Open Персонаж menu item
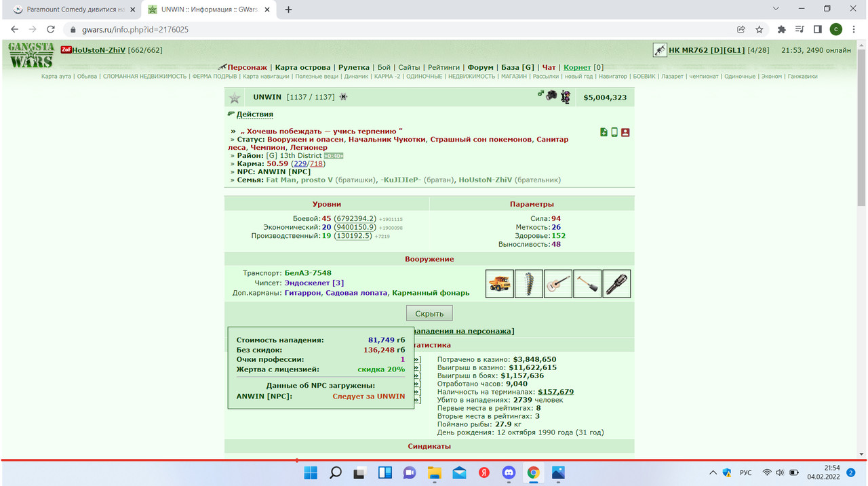This screenshot has width=868, height=486. (247, 67)
